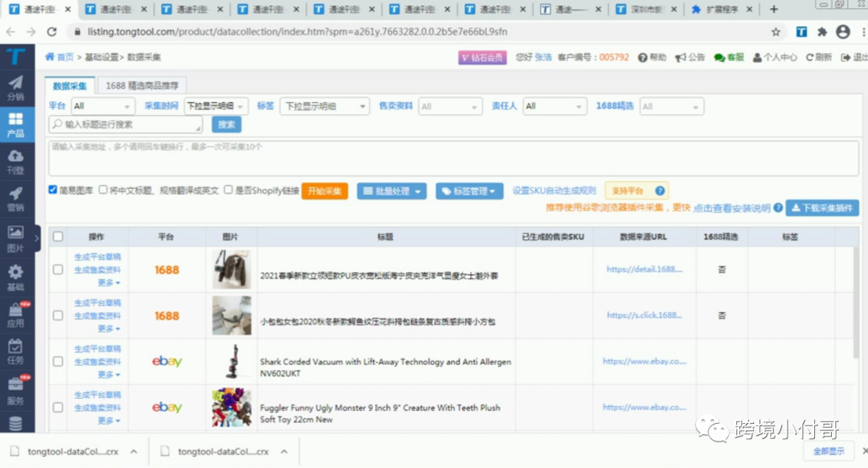Click the 输入标题进行搜索 search field

click(x=126, y=125)
